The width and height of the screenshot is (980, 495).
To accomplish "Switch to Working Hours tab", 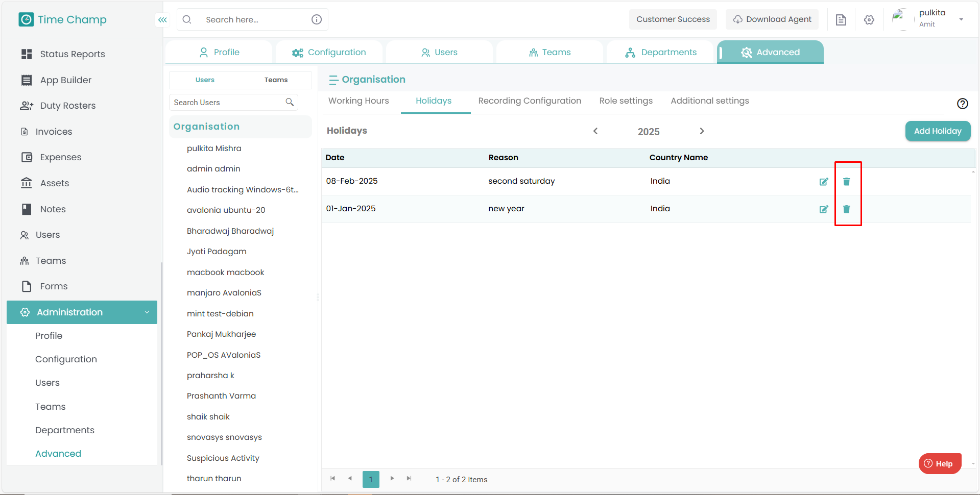I will pyautogui.click(x=358, y=101).
